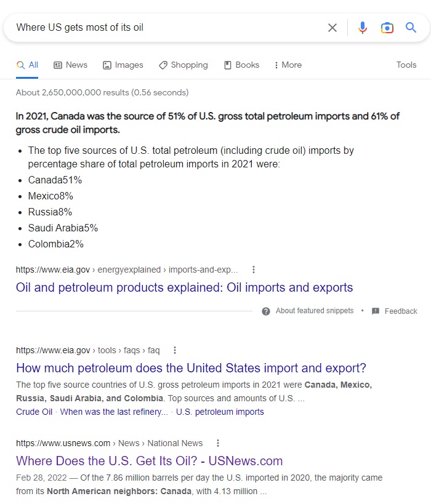Submit search using the magnifier icon
This screenshot has height=504, width=431.
[411, 28]
